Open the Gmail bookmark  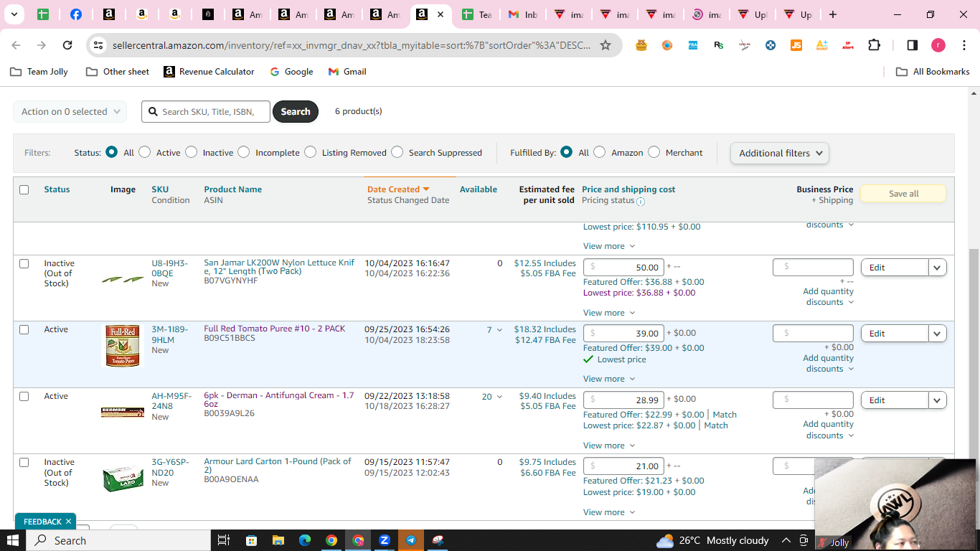347,72
